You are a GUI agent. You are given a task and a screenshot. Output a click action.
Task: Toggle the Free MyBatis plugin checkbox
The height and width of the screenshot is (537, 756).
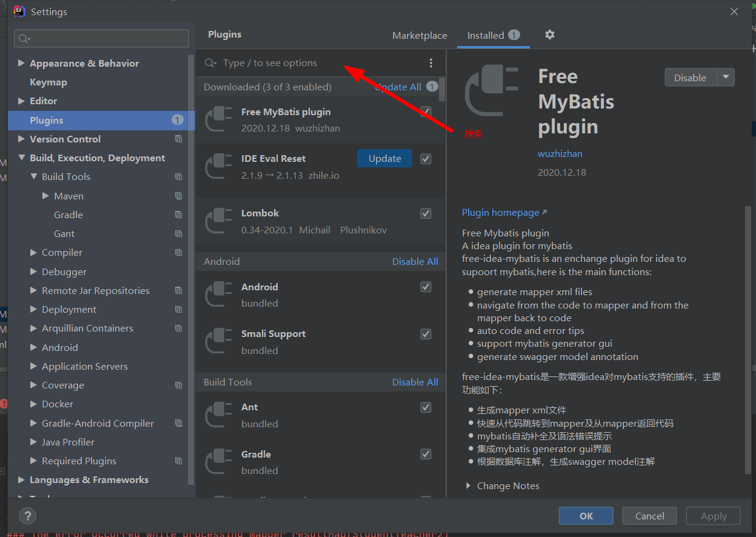click(x=426, y=112)
